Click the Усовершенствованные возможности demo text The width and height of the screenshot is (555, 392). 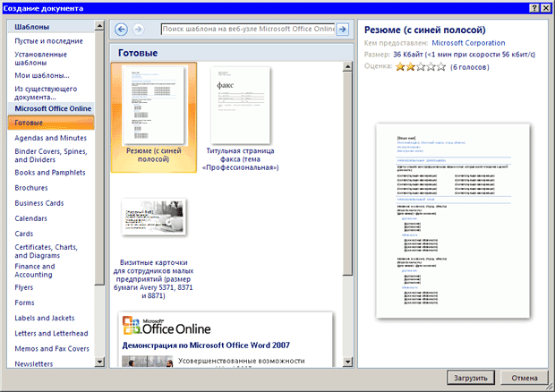coord(241,361)
